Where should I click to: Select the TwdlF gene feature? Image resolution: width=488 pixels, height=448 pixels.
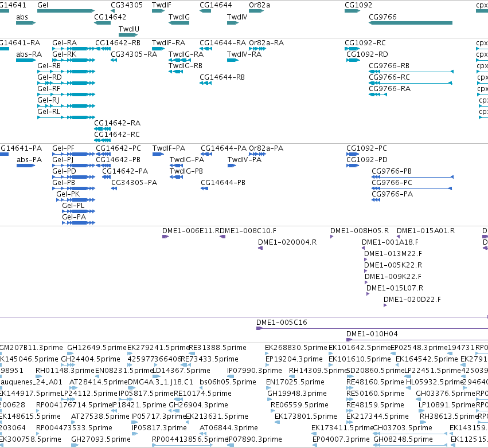click(158, 11)
